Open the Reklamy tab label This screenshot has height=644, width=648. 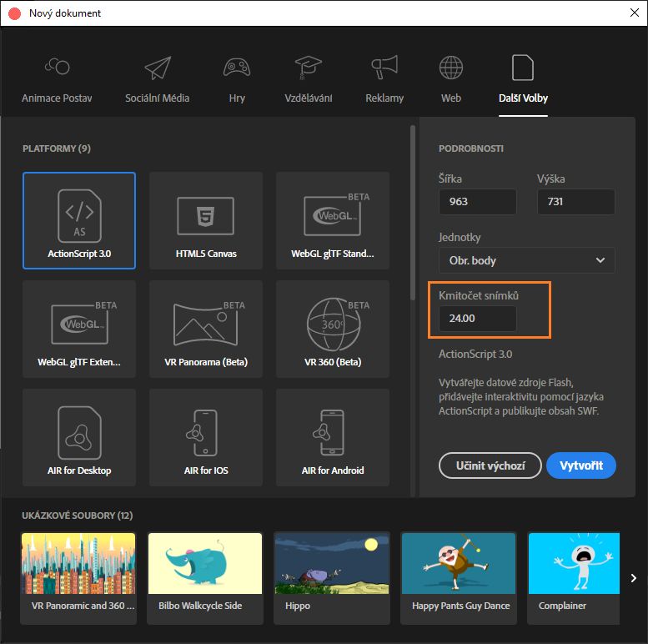pyautogui.click(x=384, y=98)
